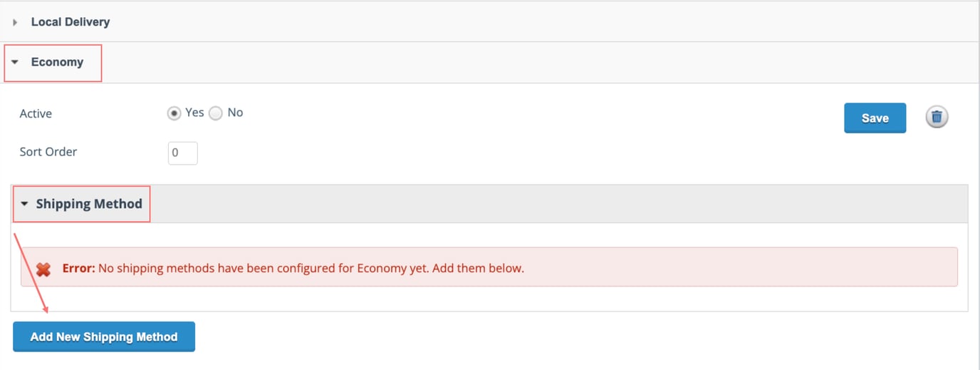Click the no shipping methods error message
980x370 pixels.
tap(311, 269)
